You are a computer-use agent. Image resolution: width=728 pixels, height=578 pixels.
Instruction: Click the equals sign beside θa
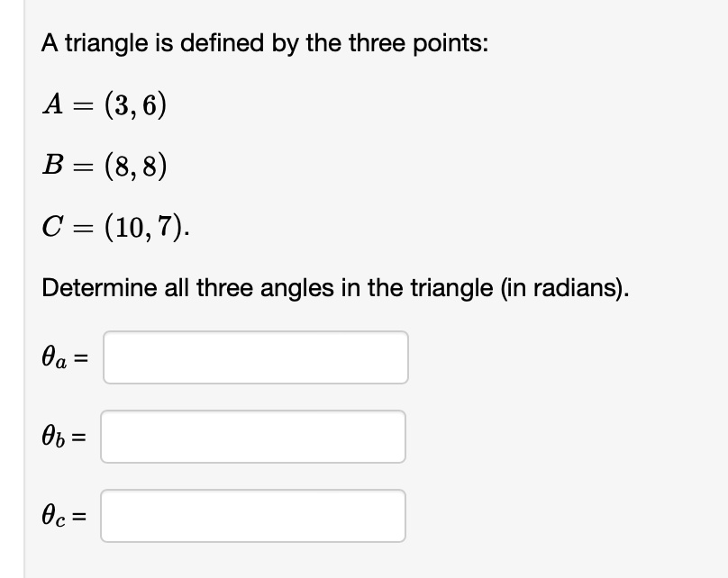coord(83,357)
